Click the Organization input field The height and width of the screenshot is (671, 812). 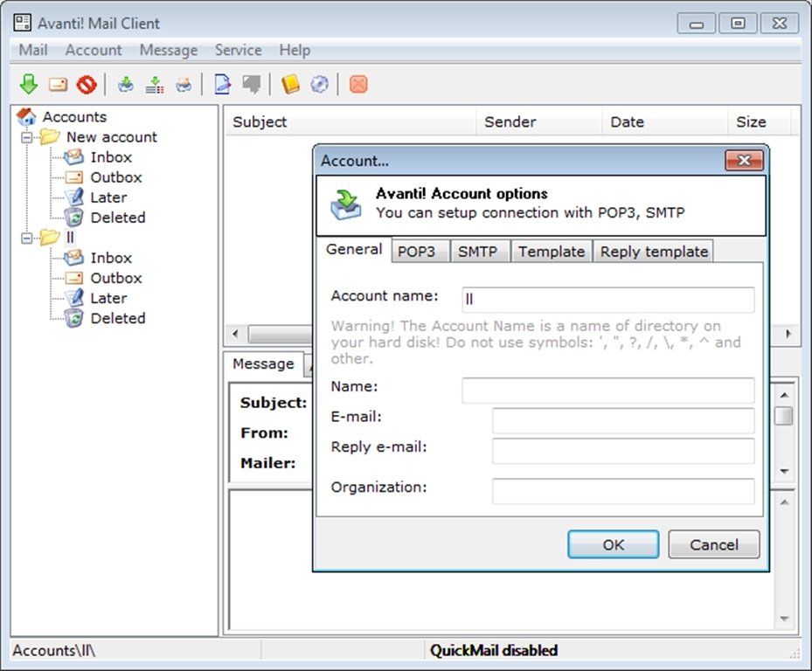click(x=623, y=491)
